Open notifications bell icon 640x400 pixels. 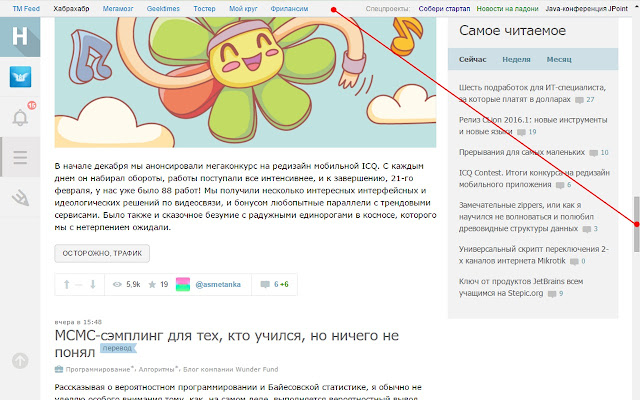[20, 118]
